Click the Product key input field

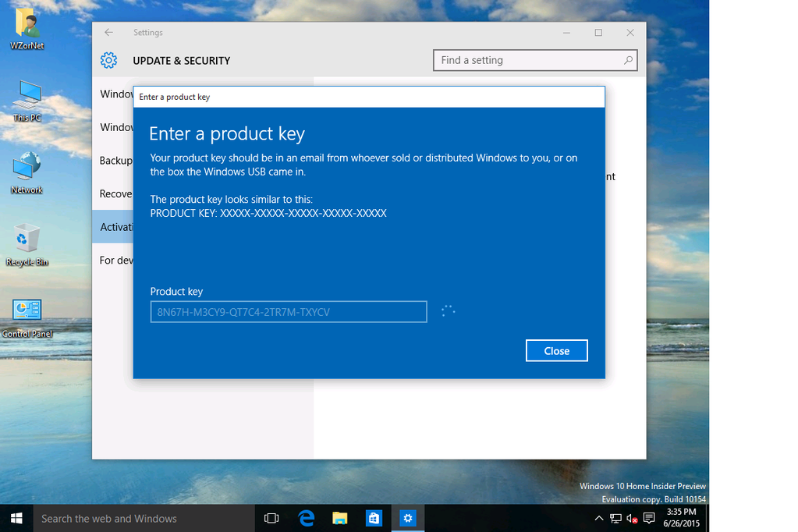[289, 312]
